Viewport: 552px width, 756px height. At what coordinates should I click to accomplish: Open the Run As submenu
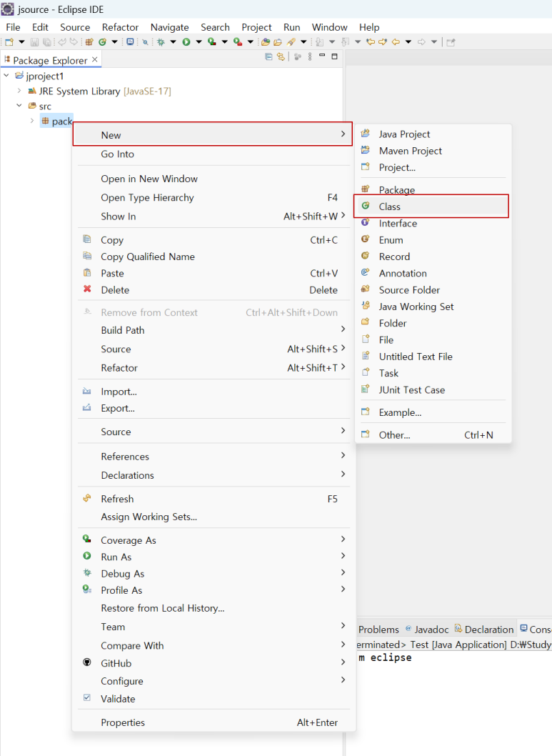tap(214, 557)
